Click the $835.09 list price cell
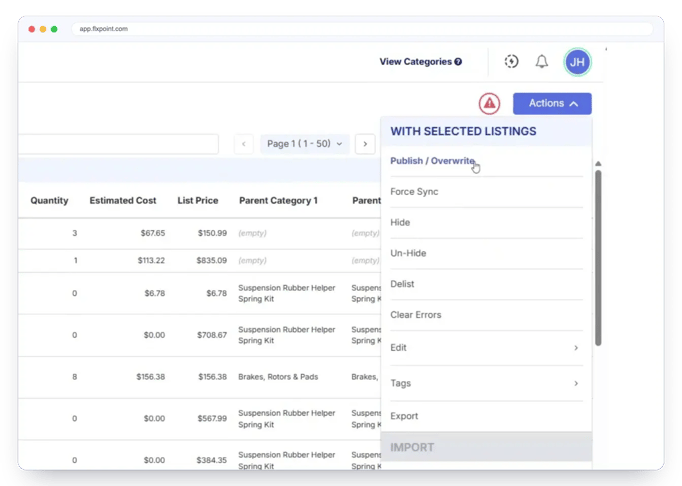This screenshot has height=486, width=682. [x=211, y=261]
